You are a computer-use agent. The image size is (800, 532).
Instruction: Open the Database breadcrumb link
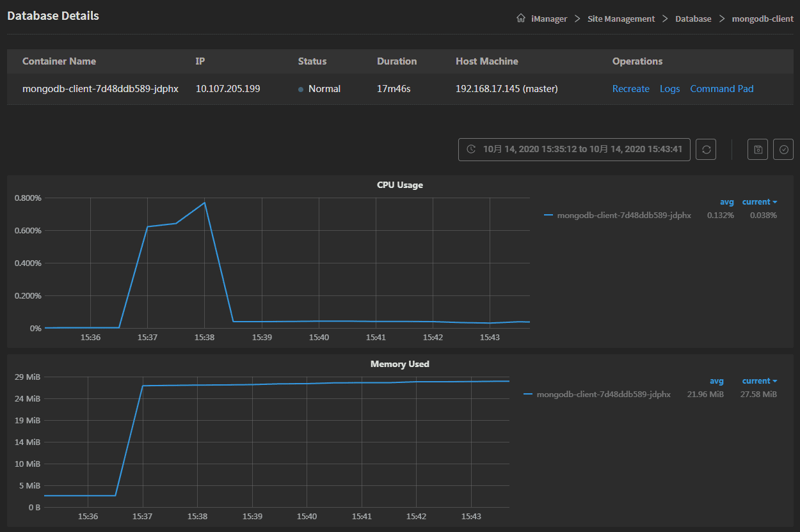tap(693, 19)
